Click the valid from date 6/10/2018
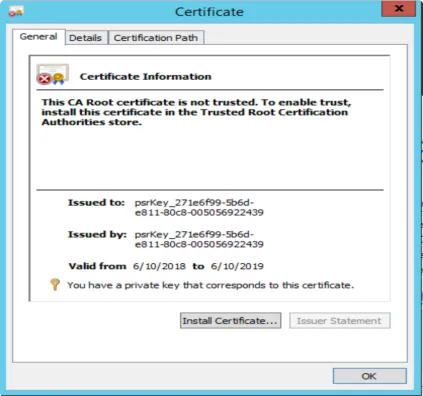The width and height of the screenshot is (423, 396). (159, 266)
